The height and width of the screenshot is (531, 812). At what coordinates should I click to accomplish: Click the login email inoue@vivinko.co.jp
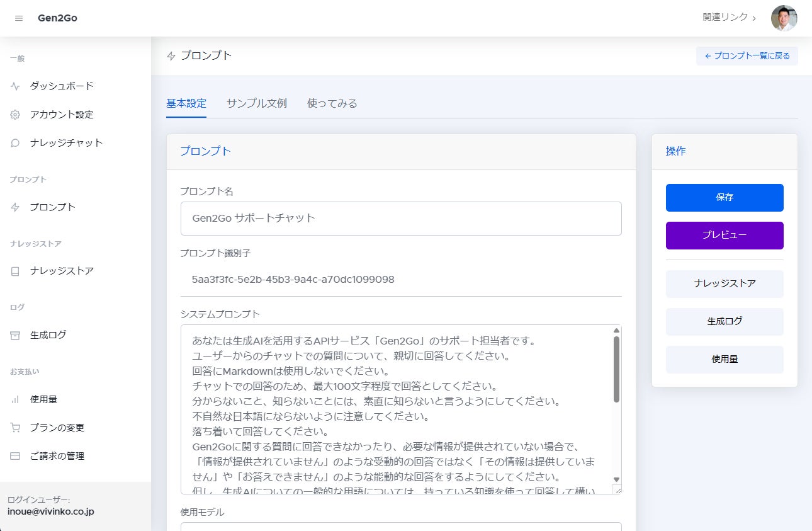[x=51, y=511]
